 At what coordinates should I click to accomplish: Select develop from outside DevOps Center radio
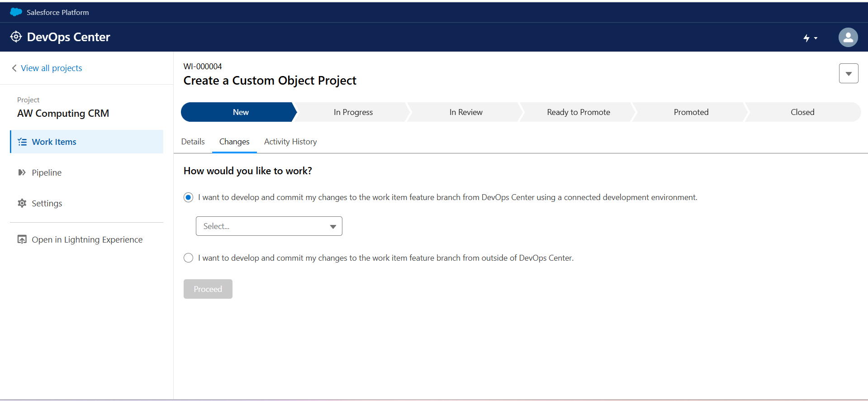click(189, 258)
